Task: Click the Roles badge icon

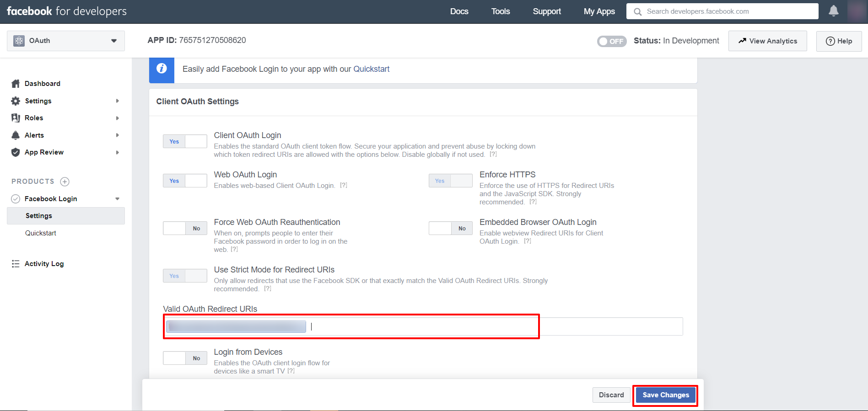Action: click(x=16, y=118)
